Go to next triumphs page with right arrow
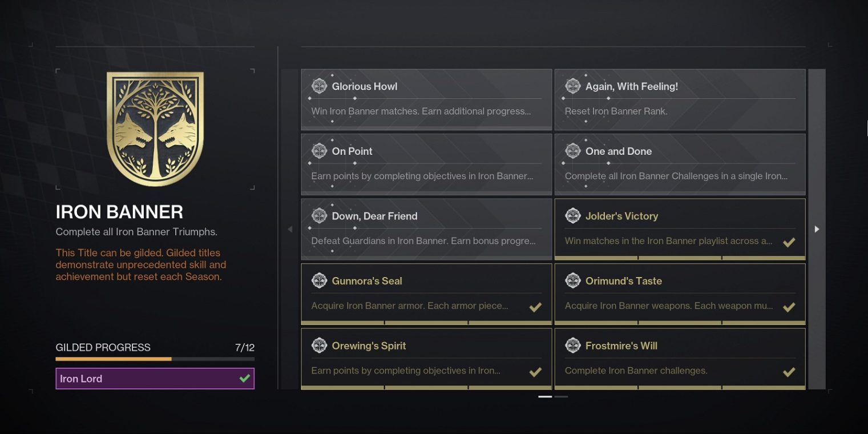Screen dimensions: 868x434 817,229
